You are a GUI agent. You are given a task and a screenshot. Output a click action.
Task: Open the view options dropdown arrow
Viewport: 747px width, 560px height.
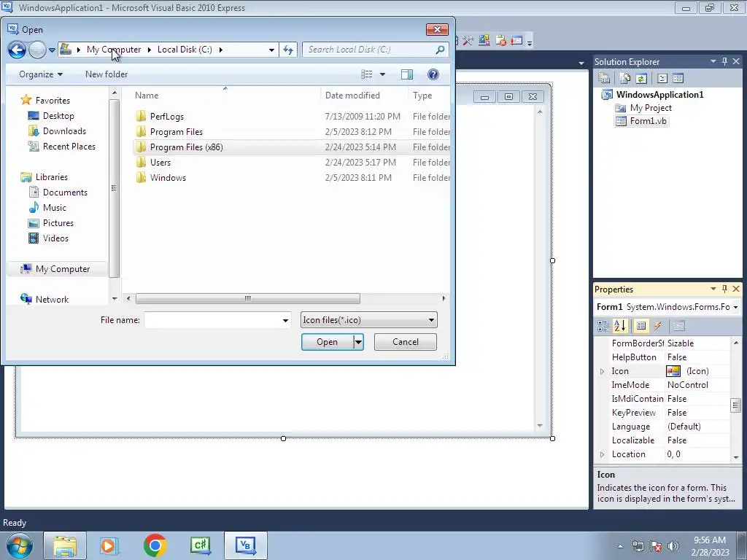(x=382, y=74)
